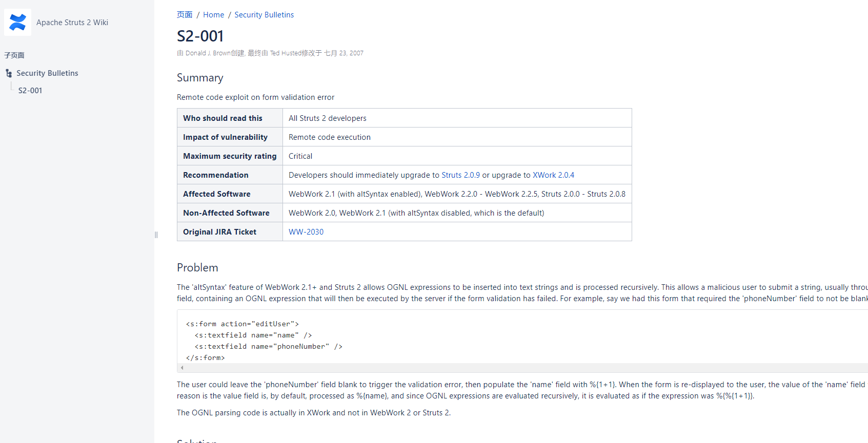Click the page tree icon beside Security Bulletins
The width and height of the screenshot is (868, 443).
pos(9,73)
